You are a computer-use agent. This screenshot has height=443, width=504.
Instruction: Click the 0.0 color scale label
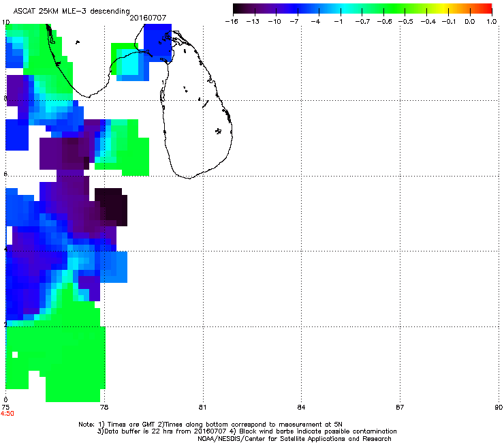point(470,22)
